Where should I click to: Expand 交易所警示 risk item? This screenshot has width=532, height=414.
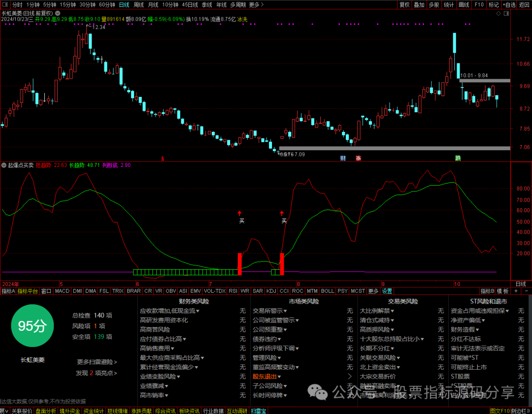270,311
